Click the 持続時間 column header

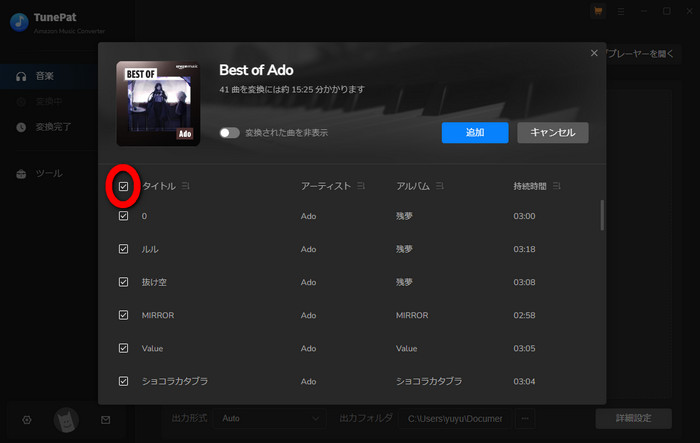pyautogui.click(x=530, y=186)
